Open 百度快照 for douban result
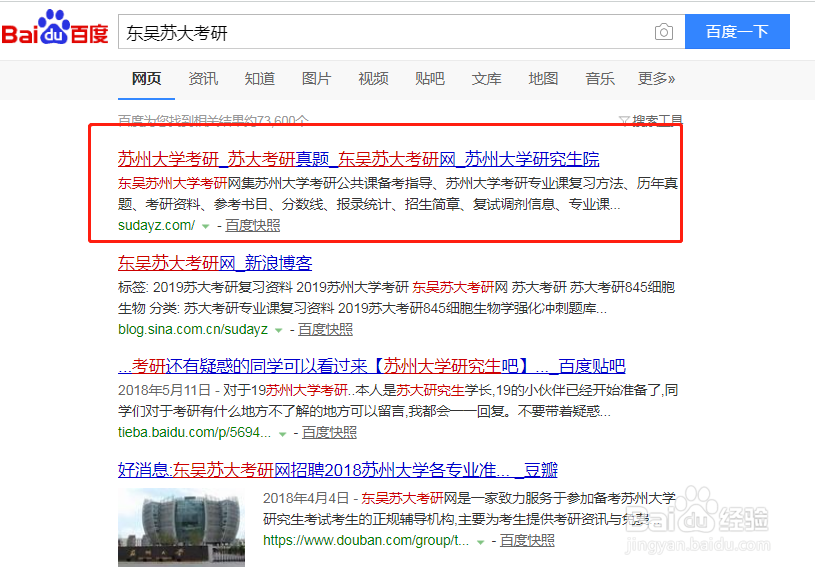The height and width of the screenshot is (573, 815). pyautogui.click(x=527, y=540)
